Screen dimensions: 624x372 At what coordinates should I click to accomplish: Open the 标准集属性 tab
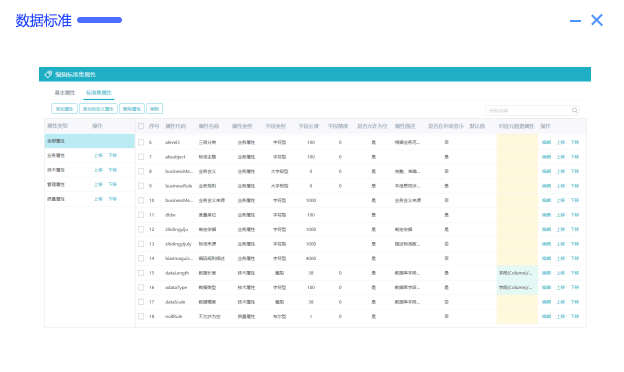tap(99, 93)
